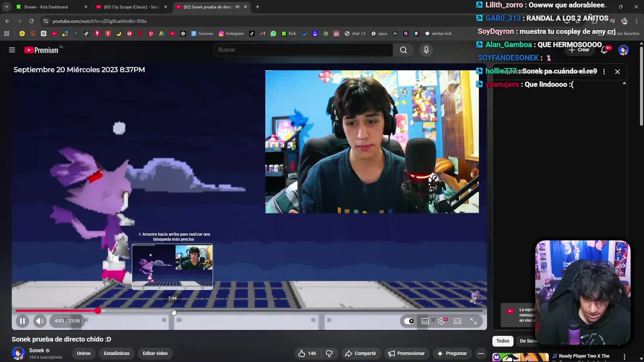Open the Pinterest bookmark icon
The width and height of the screenshot is (644, 362).
[150, 34]
